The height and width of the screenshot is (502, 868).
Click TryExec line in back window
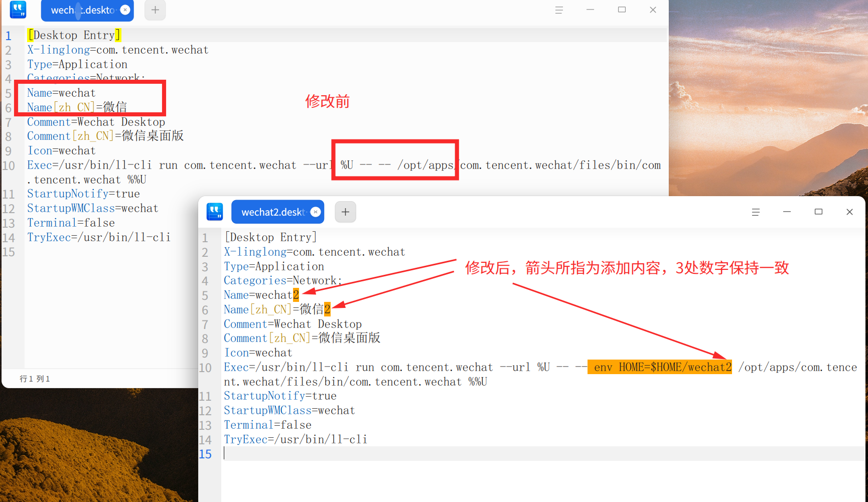coord(99,237)
